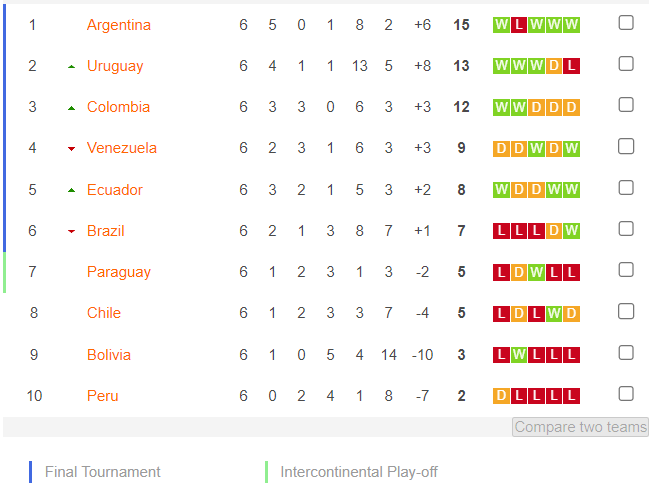Open the Paraguay team link
Screen dimensions: 652x490
tap(119, 272)
